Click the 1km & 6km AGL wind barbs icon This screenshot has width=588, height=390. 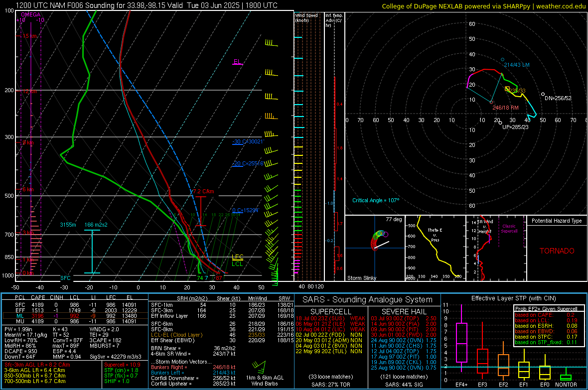pyautogui.click(x=260, y=368)
